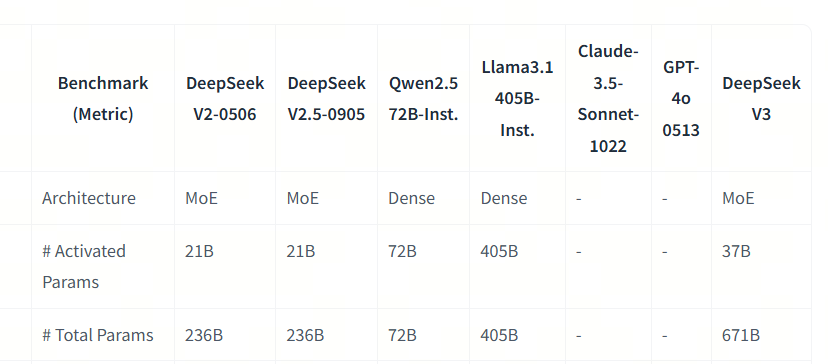Click the 236B cell under DeepSeek V2-0506
The width and height of the screenshot is (828, 364).
pyautogui.click(x=204, y=335)
